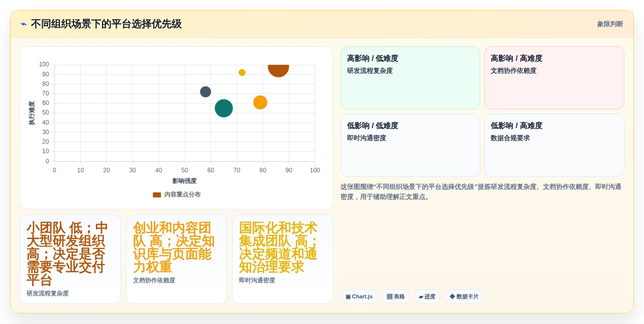Select the 低影响 / 高难度 quadrant card

click(554, 145)
